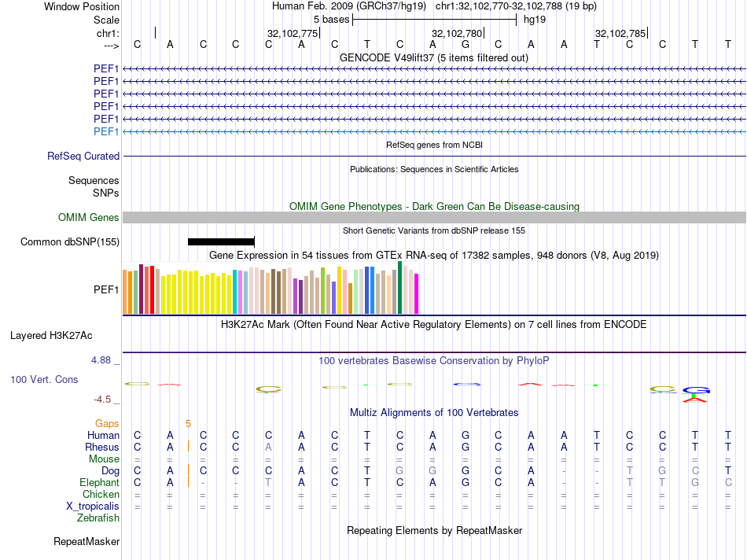The height and width of the screenshot is (560, 747).
Task: Click the OMIM Genes label
Action: coord(88,217)
